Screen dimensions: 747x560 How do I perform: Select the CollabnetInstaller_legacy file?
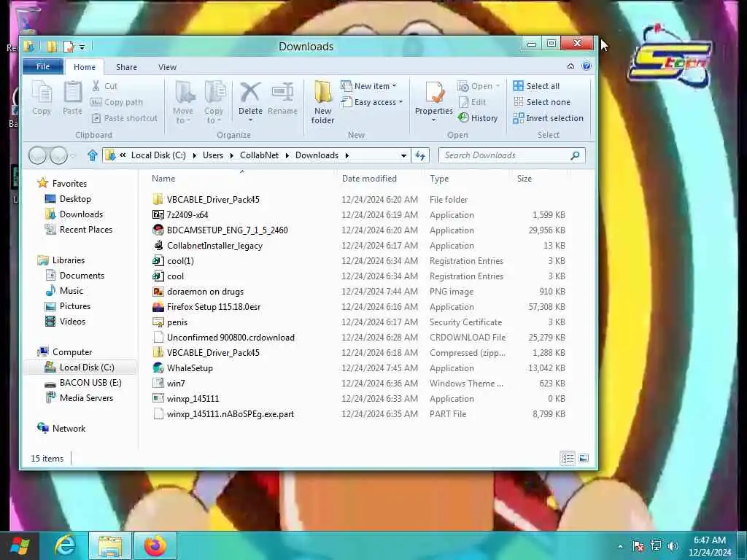[208, 246]
